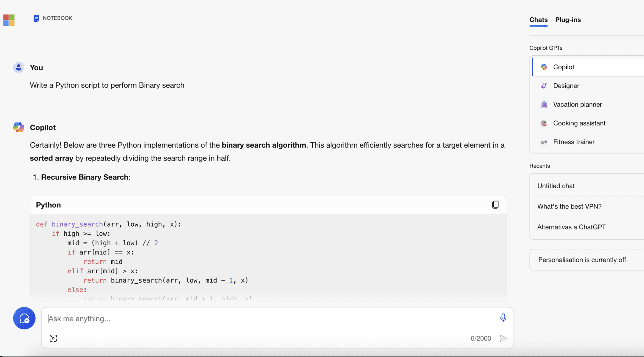Open Alternativas a ChatGPT chat
This screenshot has height=357, width=644.
[571, 227]
